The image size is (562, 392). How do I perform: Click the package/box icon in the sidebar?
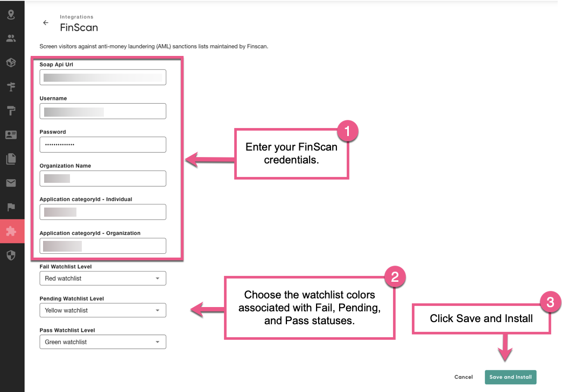(11, 62)
